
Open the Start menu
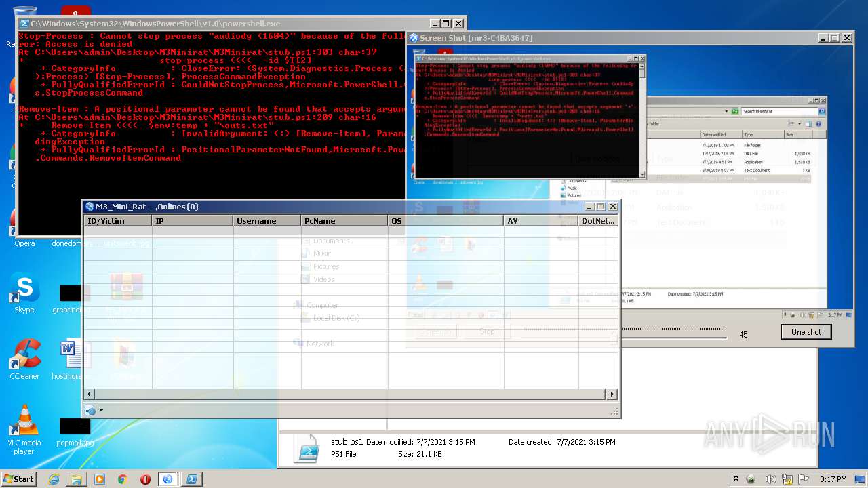click(19, 479)
